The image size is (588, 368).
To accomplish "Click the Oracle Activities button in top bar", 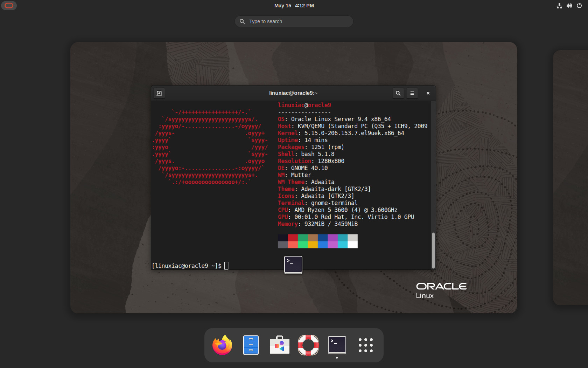I will click(x=9, y=6).
